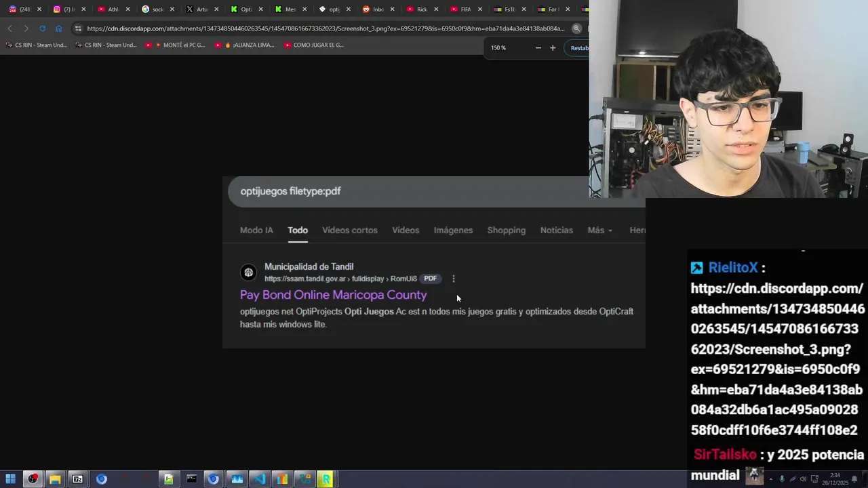This screenshot has height=488, width=868.
Task: Go to the browser home icon
Action: (58, 28)
